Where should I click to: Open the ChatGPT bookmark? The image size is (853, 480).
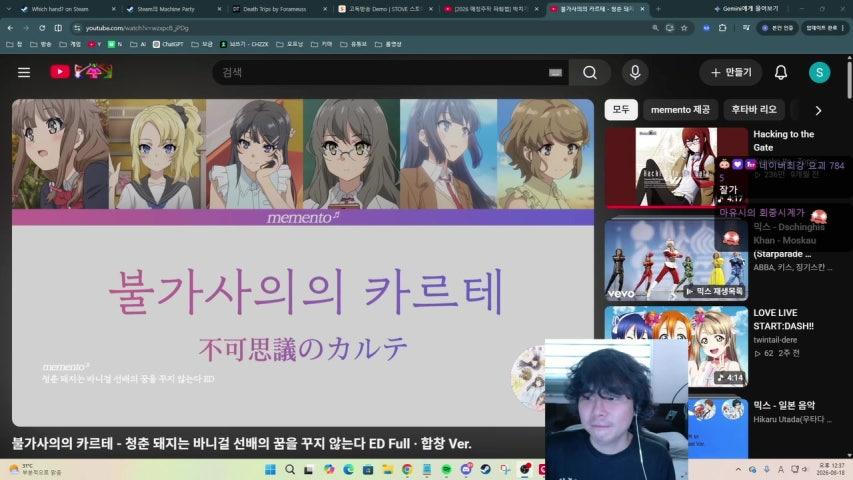coord(168,44)
